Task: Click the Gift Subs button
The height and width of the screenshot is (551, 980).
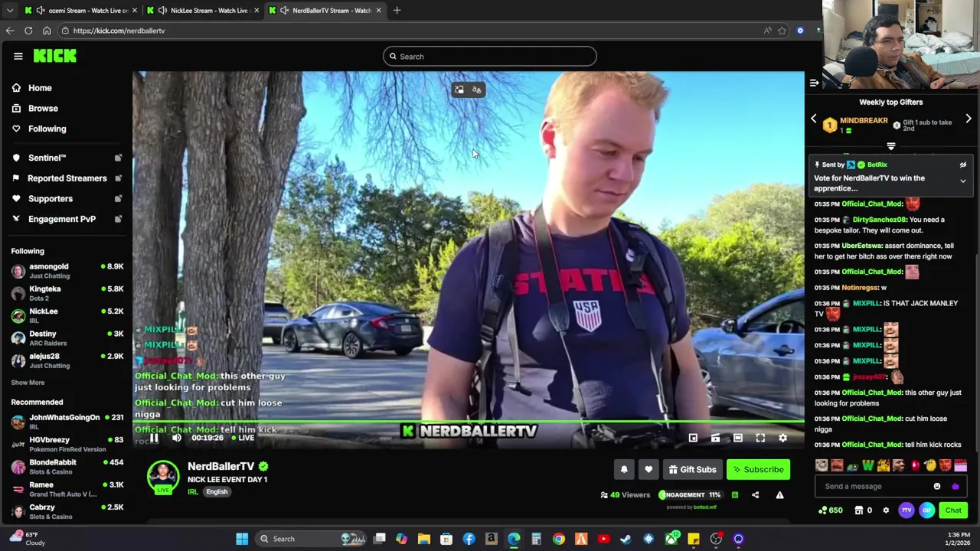Action: pyautogui.click(x=692, y=470)
